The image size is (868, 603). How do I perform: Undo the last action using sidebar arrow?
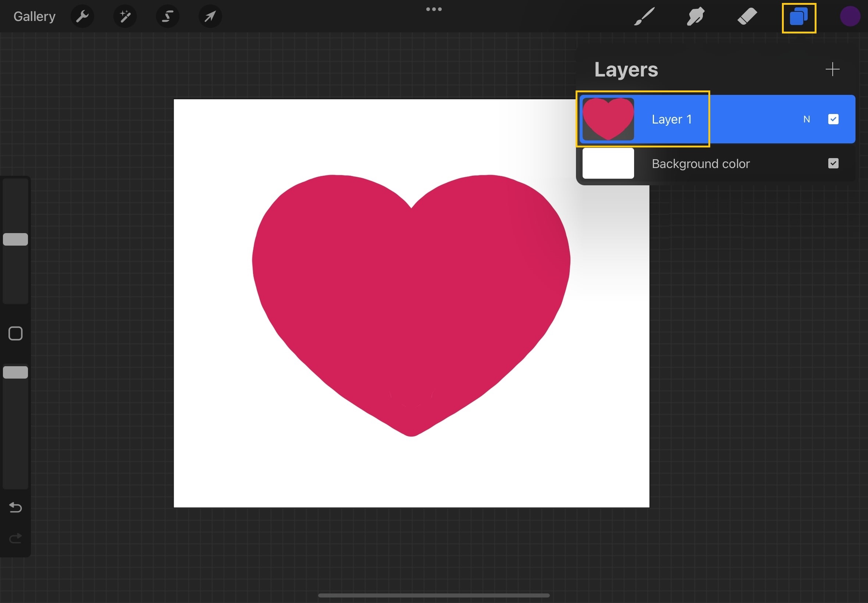[15, 507]
